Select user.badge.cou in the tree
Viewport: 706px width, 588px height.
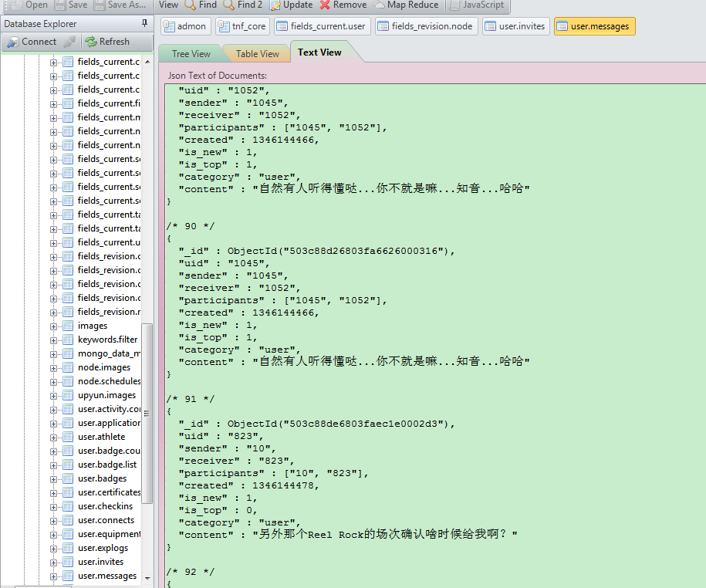click(x=109, y=451)
